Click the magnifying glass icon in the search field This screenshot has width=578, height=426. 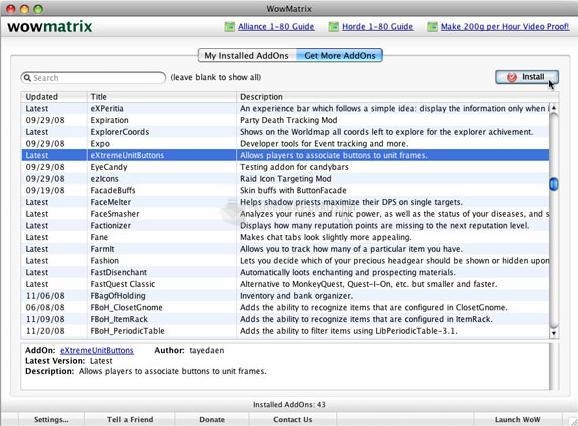[x=27, y=78]
